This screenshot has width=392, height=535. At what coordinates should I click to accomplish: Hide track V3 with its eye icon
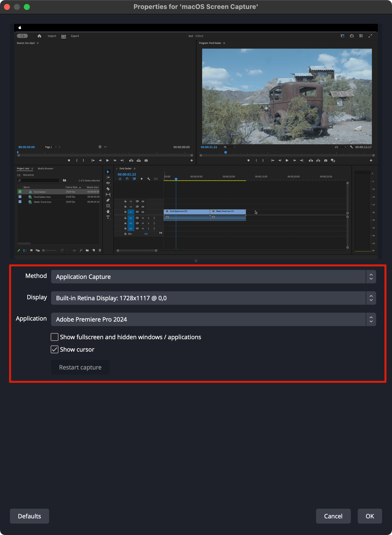pyautogui.click(x=143, y=201)
